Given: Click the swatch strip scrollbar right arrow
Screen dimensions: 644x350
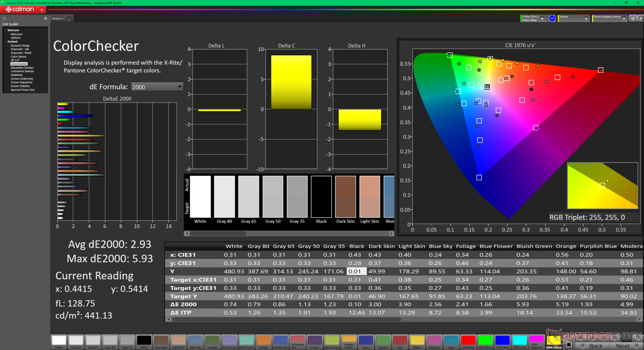Looking at the screenshot, I should [x=391, y=233].
